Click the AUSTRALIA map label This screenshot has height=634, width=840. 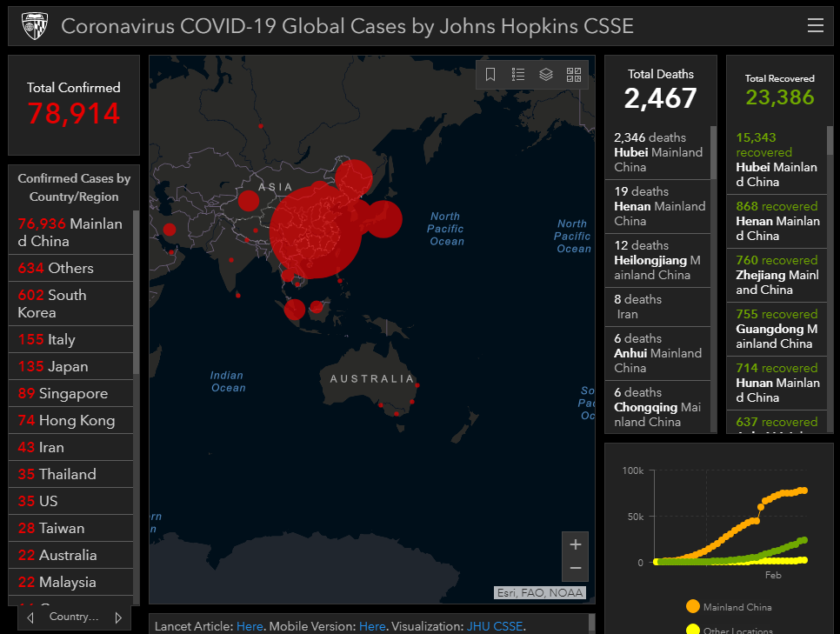372,379
